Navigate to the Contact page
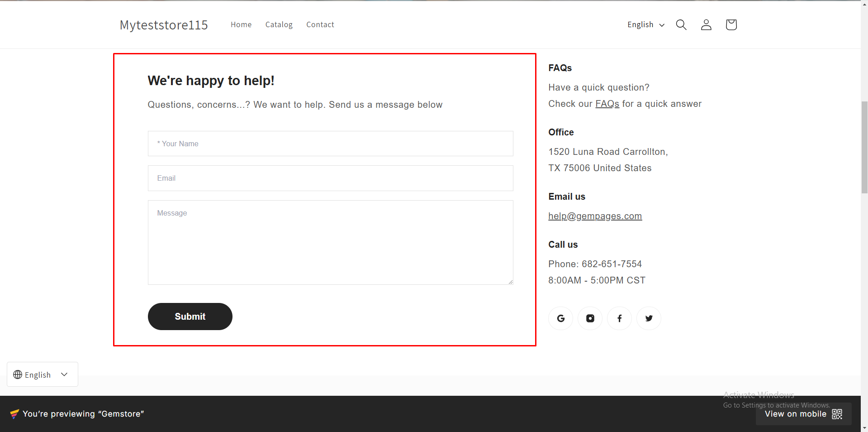868x432 pixels. (x=320, y=24)
